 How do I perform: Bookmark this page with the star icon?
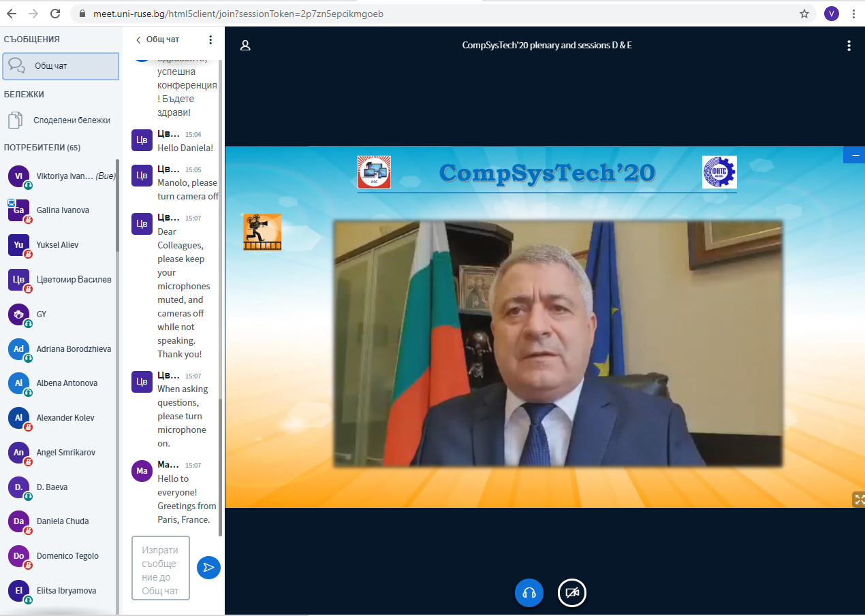[804, 14]
